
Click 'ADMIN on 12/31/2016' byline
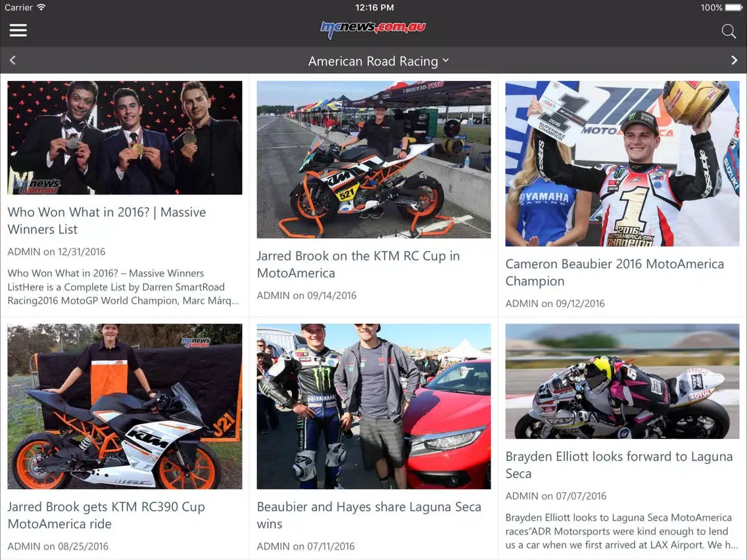pyautogui.click(x=56, y=252)
